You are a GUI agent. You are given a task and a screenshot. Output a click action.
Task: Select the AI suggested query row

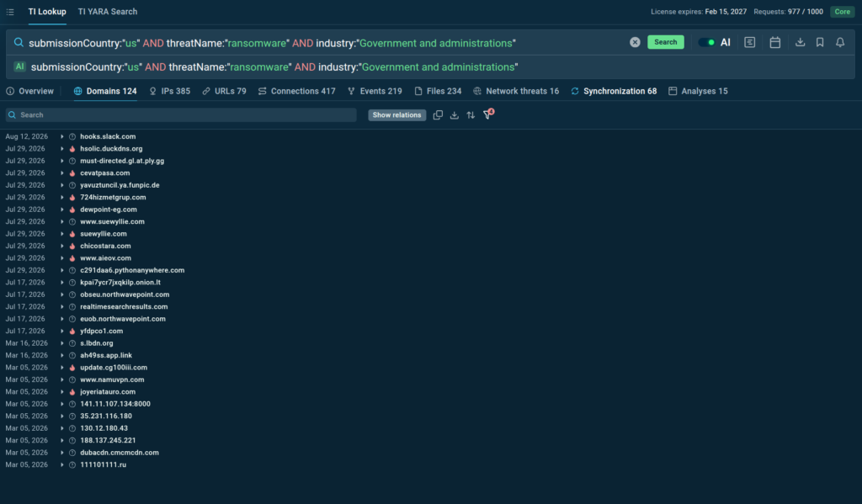[x=430, y=67]
